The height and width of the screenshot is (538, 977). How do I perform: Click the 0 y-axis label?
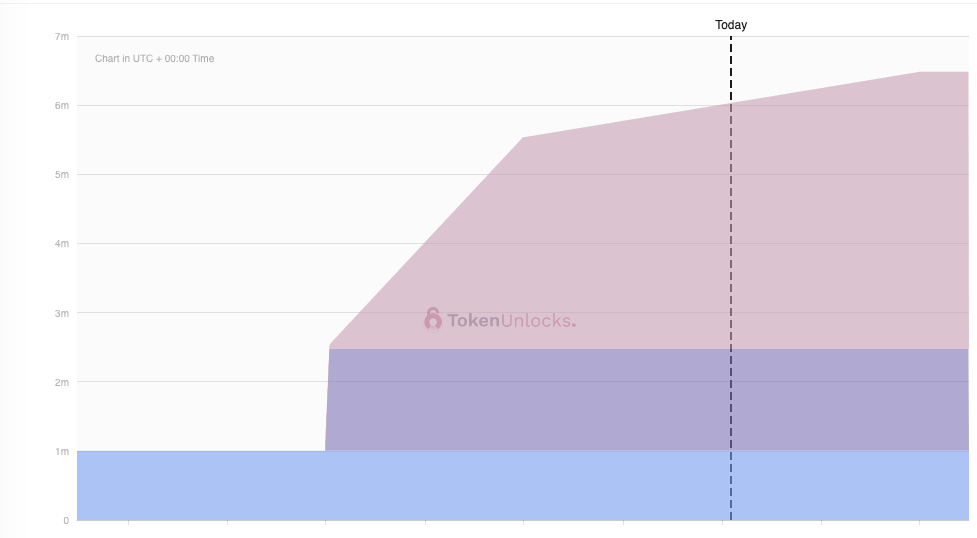(66, 521)
